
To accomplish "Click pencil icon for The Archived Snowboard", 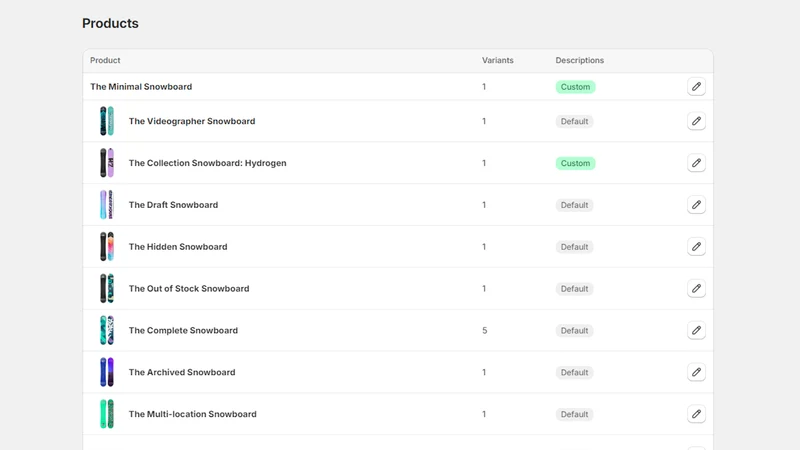I will (x=696, y=372).
